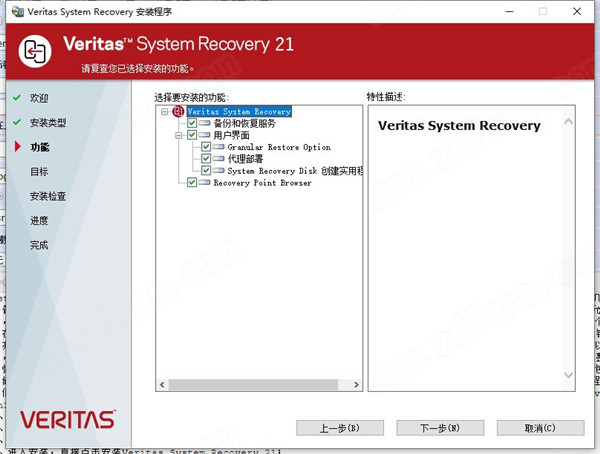Click the red arrow marker beside 功能

(17, 146)
